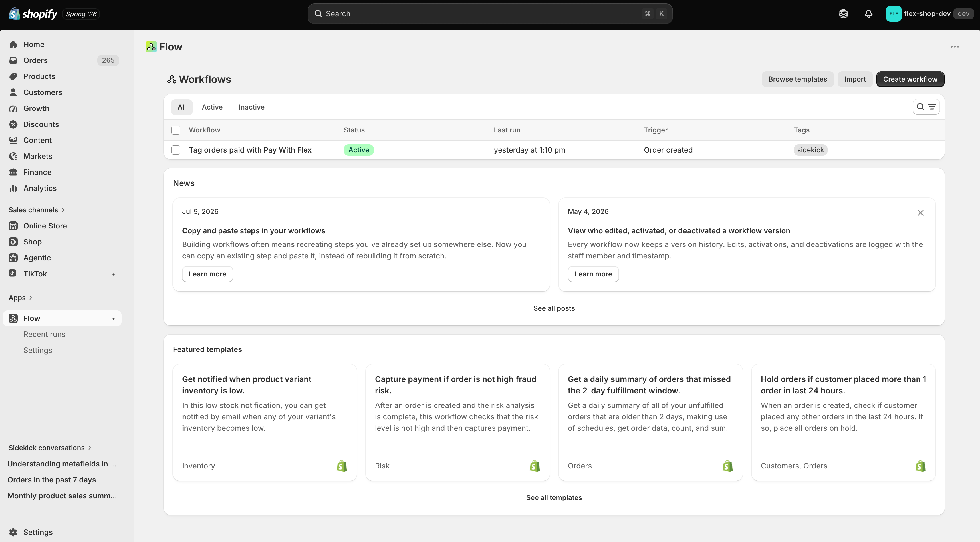
Task: Open Monthly product sales summary conversation
Action: (x=62, y=496)
